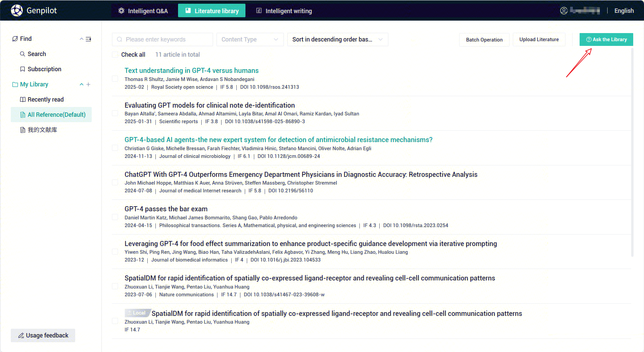
Task: Click the Batch Operation button
Action: 484,39
